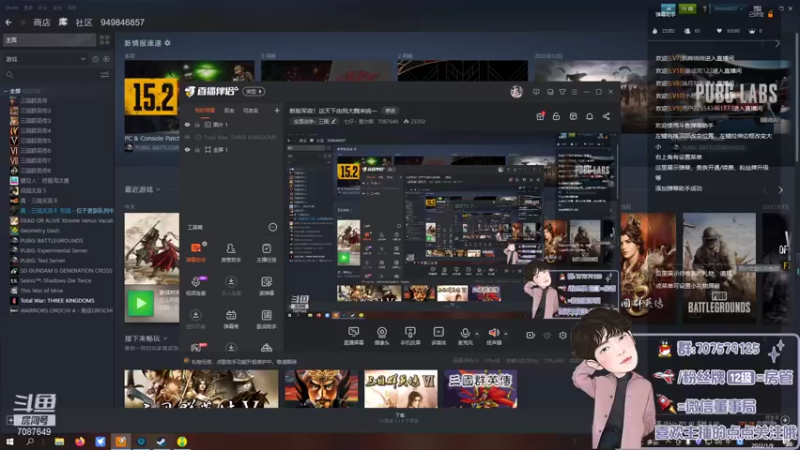The image size is (800, 450).
Task: Click the notification bell in streaming app
Action: click(x=589, y=116)
